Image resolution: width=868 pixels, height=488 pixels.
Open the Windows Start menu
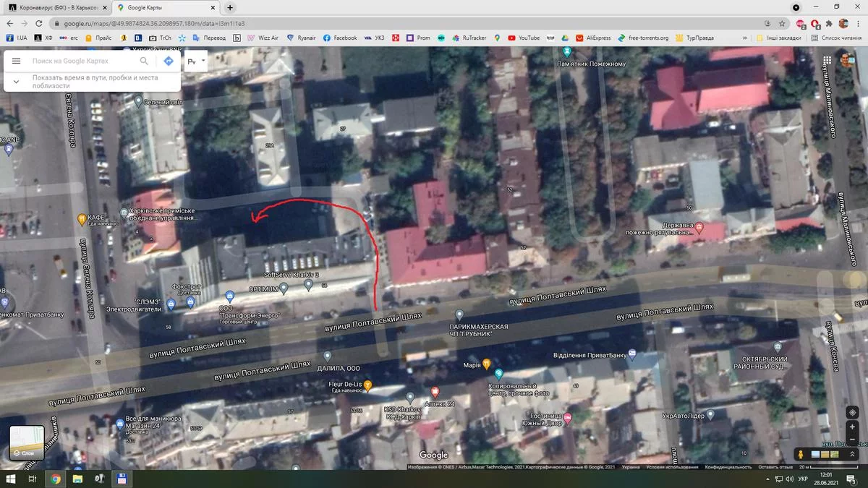(x=11, y=479)
